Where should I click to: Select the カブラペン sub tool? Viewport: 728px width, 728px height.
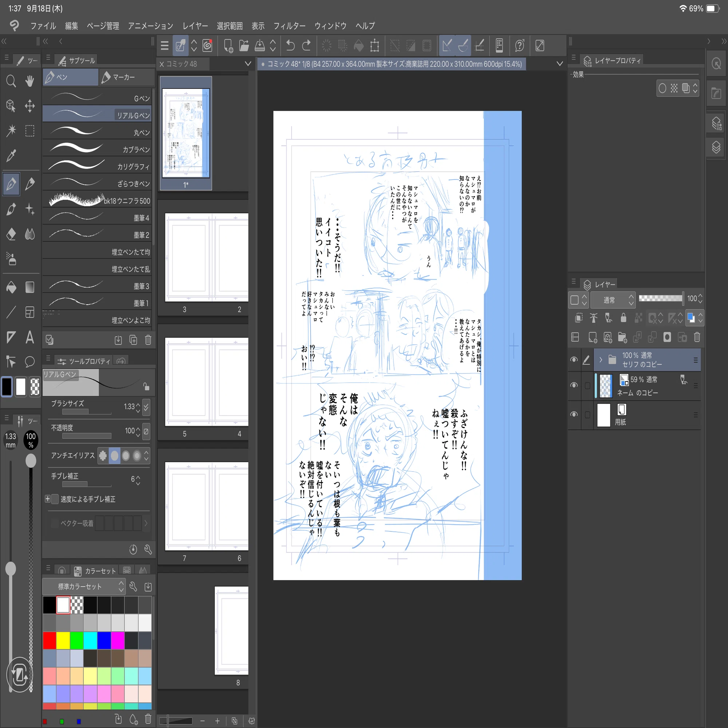point(97,149)
